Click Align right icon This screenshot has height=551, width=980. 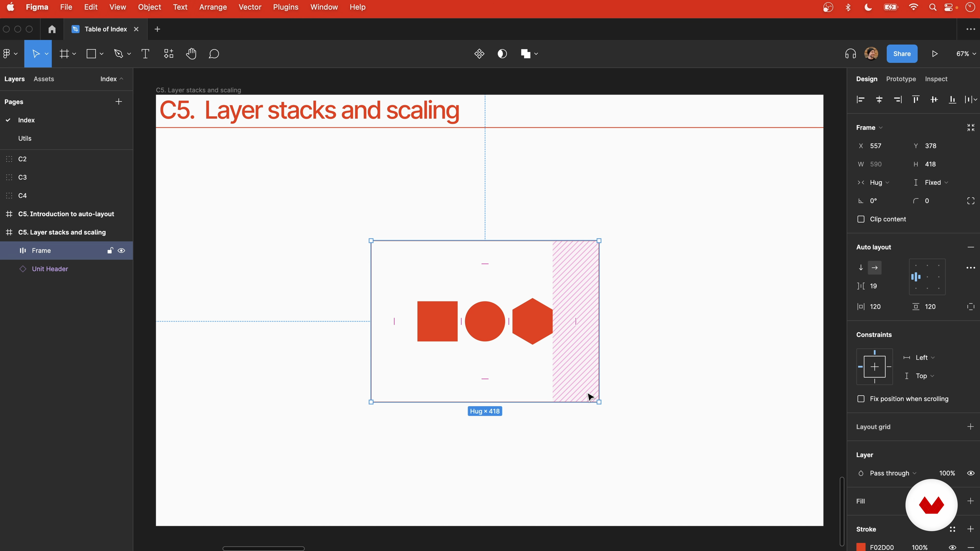[898, 100]
